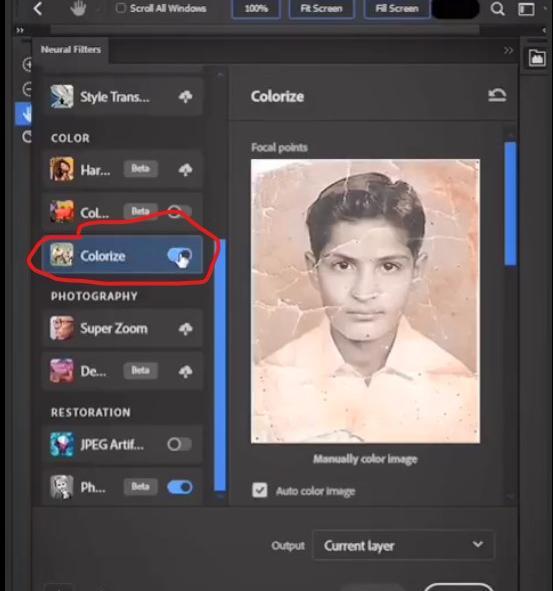
Task: Download the De... filter via cloud icon
Action: pos(185,371)
